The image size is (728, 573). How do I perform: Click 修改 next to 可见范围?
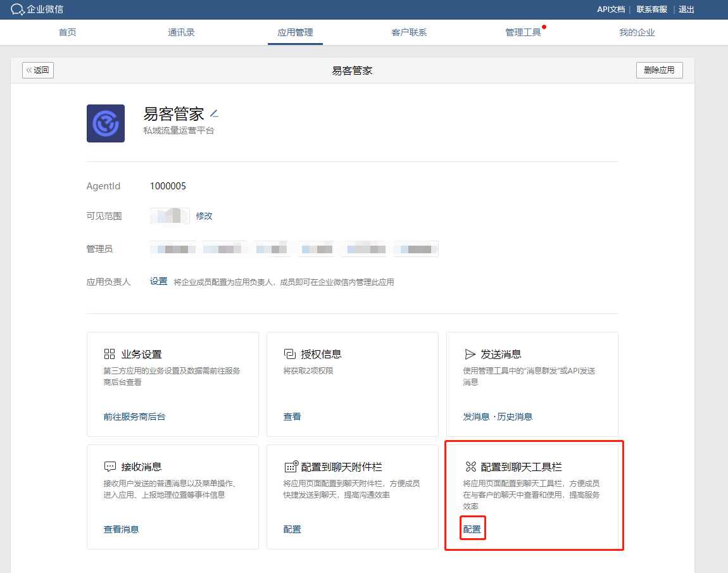pyautogui.click(x=204, y=216)
